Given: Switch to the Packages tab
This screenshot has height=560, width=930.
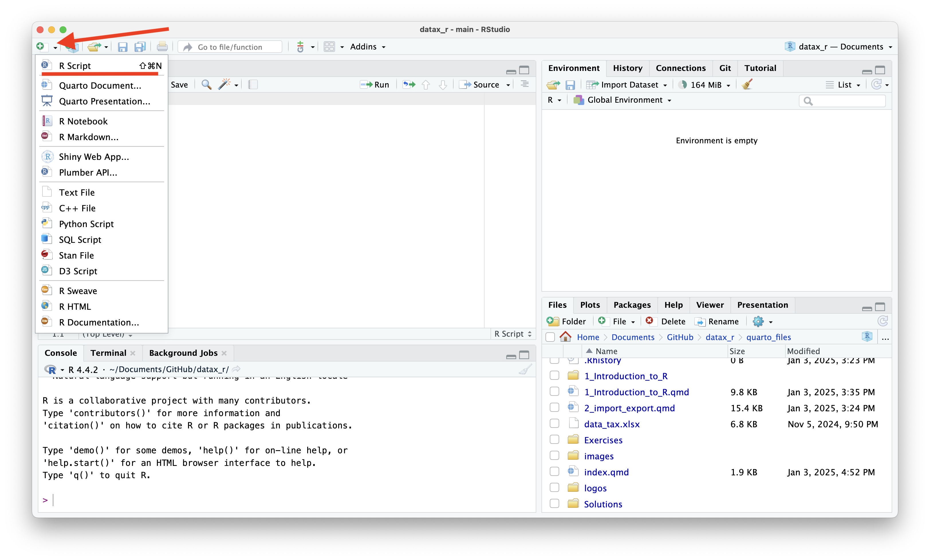Looking at the screenshot, I should coord(632,305).
